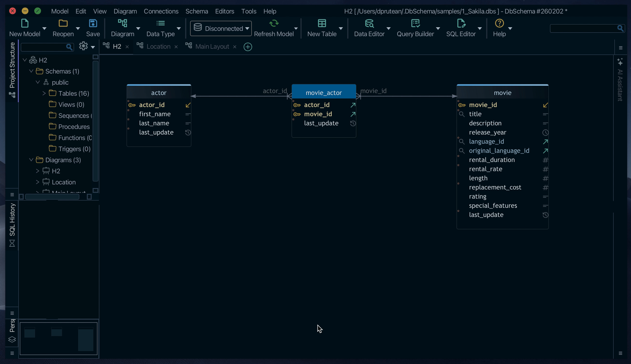Image resolution: width=631 pixels, height=364 pixels.
Task: Click inside the top-right search field
Action: click(x=585, y=28)
